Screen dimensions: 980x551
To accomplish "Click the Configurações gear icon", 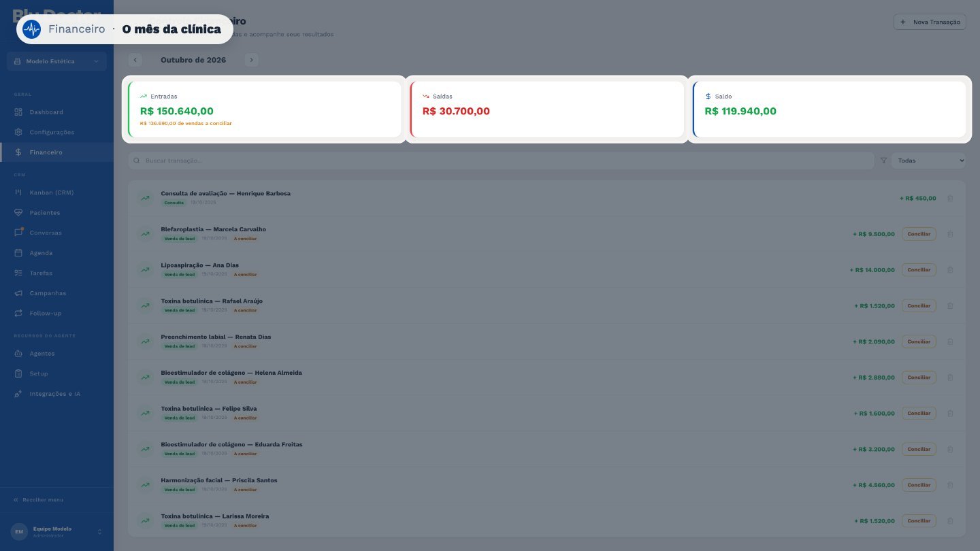I will click(18, 132).
